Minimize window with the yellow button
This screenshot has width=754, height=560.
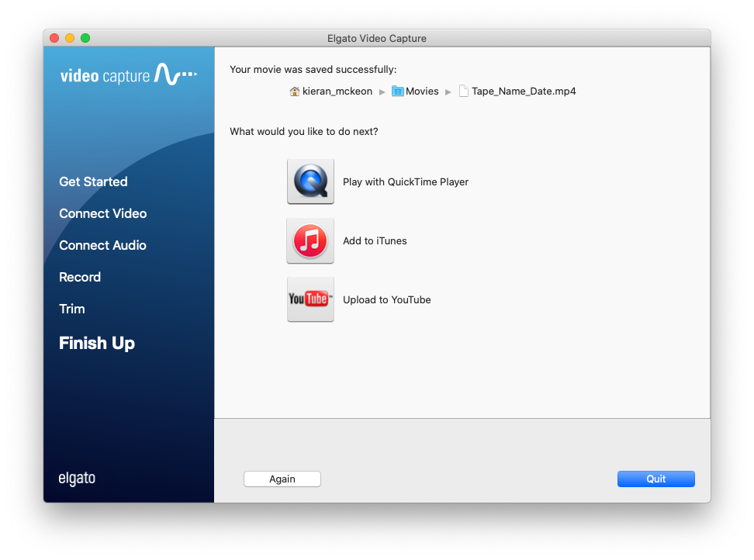tap(70, 38)
